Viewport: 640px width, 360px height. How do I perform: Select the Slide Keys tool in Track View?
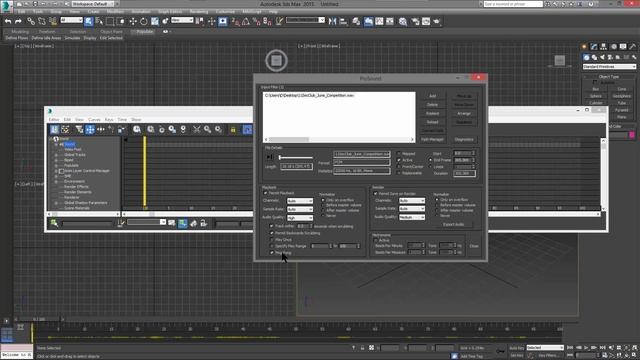(x=100, y=130)
